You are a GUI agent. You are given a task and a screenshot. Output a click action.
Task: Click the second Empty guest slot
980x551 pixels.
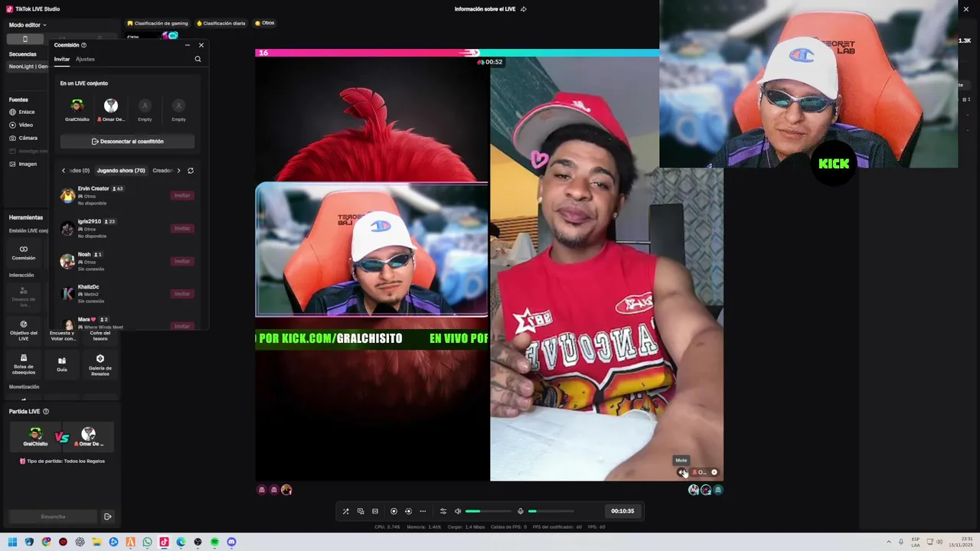pyautogui.click(x=178, y=106)
